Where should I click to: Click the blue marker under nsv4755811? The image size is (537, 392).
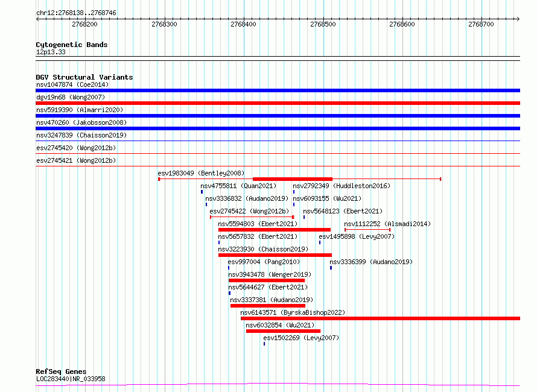point(202,192)
